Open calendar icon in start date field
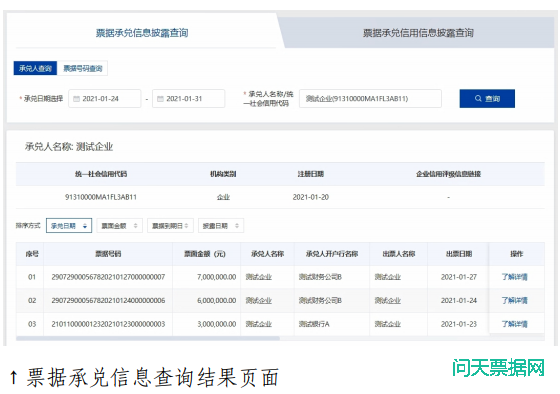Screen dimensions: 560x394 coord(76,99)
